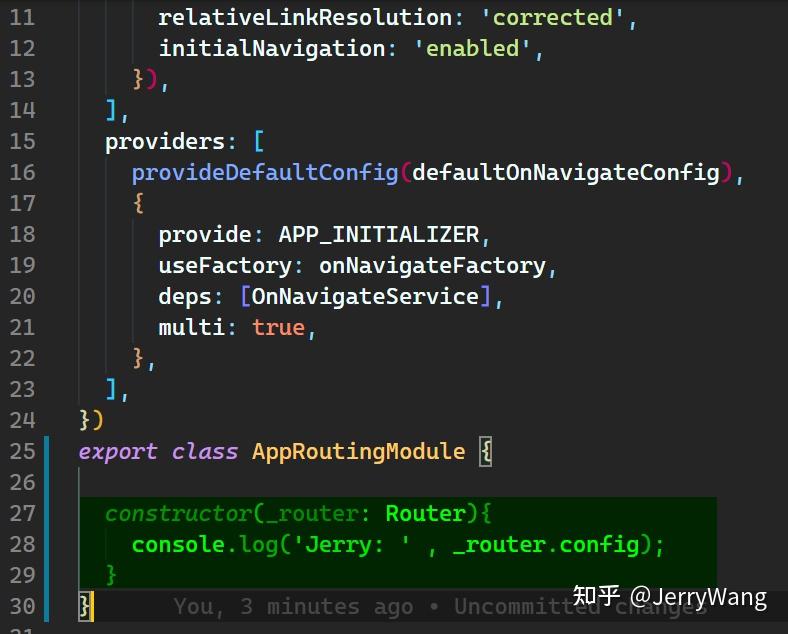The height and width of the screenshot is (634, 788).
Task: Click the log method name
Action: coord(258,545)
